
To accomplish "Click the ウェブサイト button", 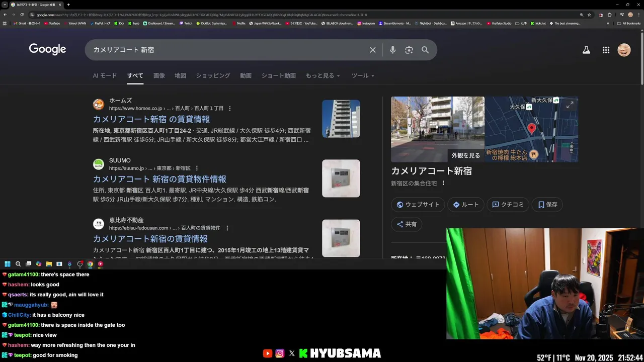I will click(417, 205).
